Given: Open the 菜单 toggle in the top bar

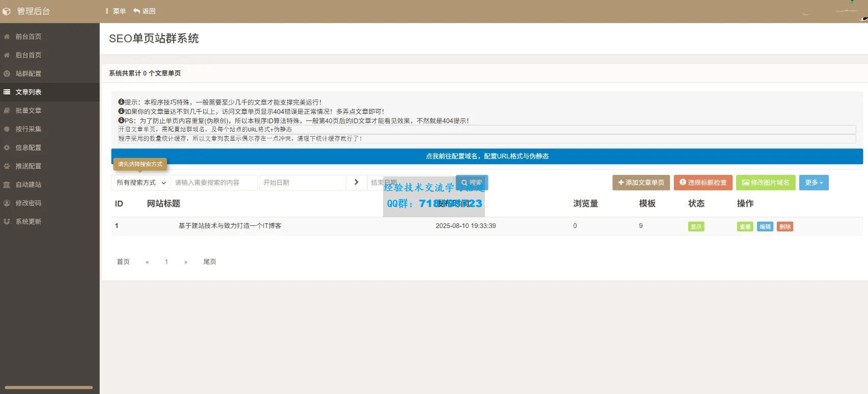Looking at the screenshot, I should click(x=116, y=11).
